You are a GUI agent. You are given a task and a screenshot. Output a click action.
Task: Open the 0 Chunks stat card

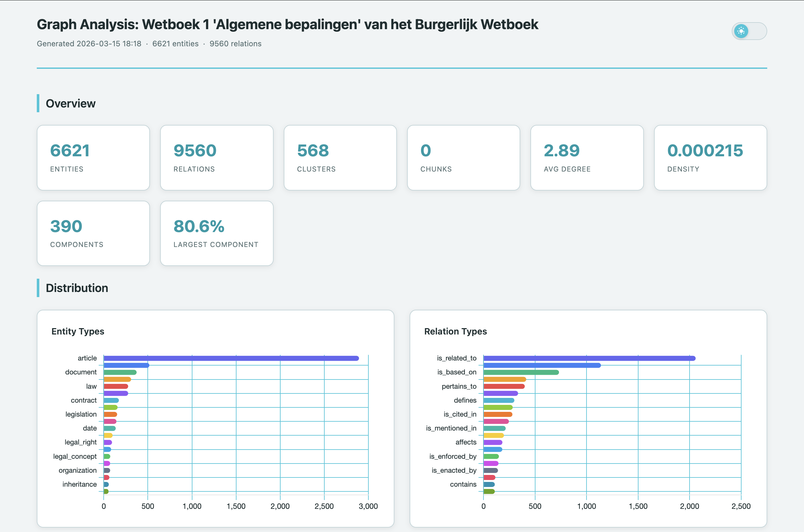(464, 158)
